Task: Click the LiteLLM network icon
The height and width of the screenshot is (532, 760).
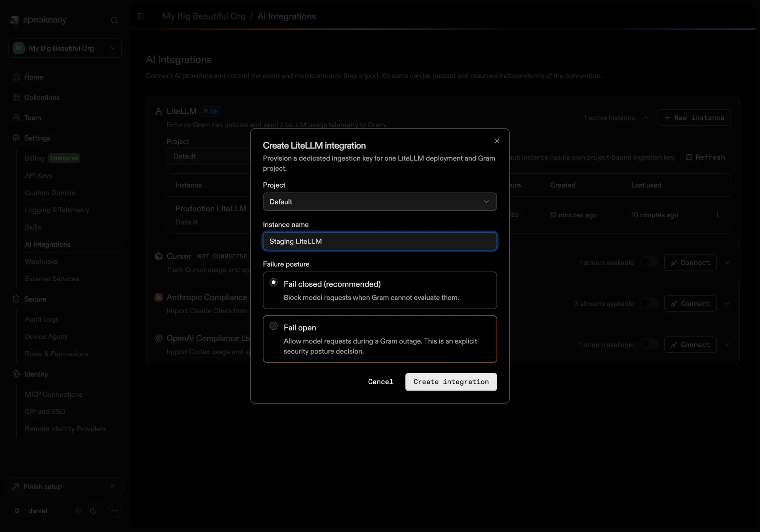Action: [x=158, y=111]
